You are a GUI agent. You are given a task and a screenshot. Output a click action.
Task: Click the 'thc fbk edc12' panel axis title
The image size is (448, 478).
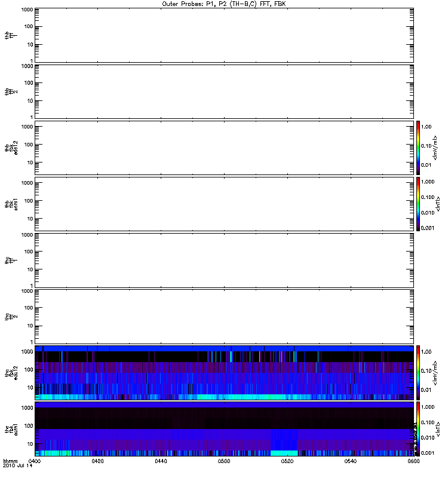(x=11, y=372)
